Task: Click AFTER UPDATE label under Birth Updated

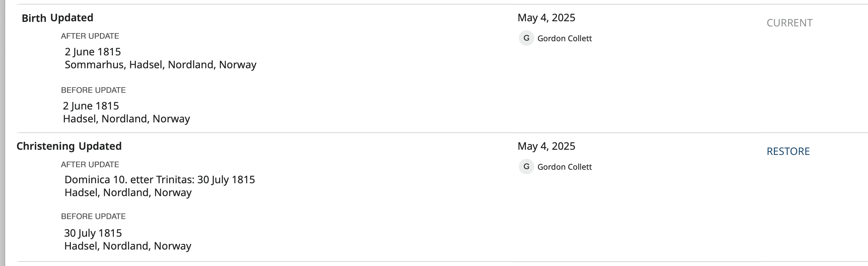Action: tap(90, 36)
